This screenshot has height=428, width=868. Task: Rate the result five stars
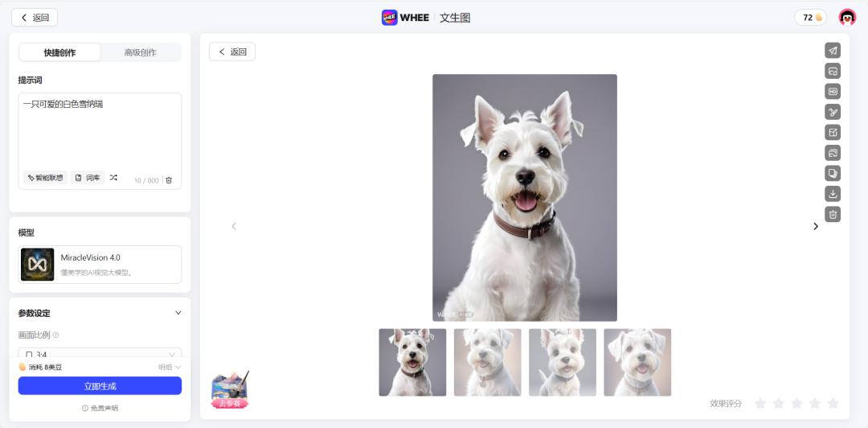[833, 403]
